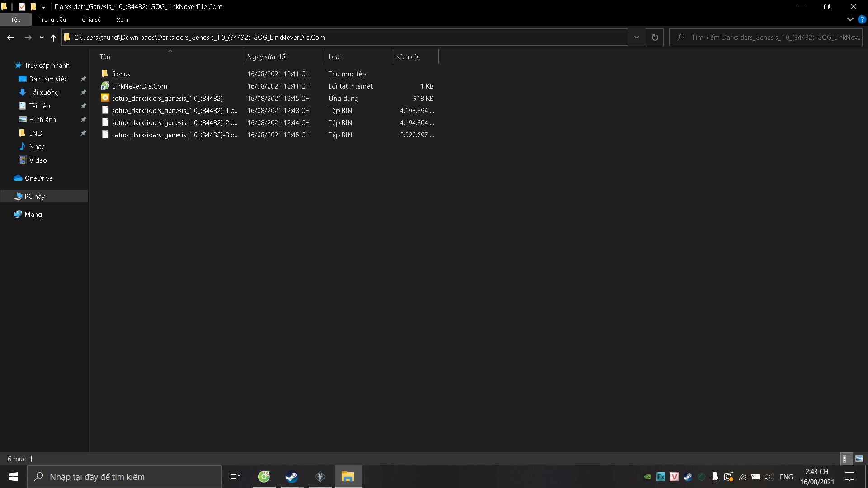This screenshot has width=868, height=488.
Task: Open the Tệp menu tab
Action: click(x=16, y=19)
